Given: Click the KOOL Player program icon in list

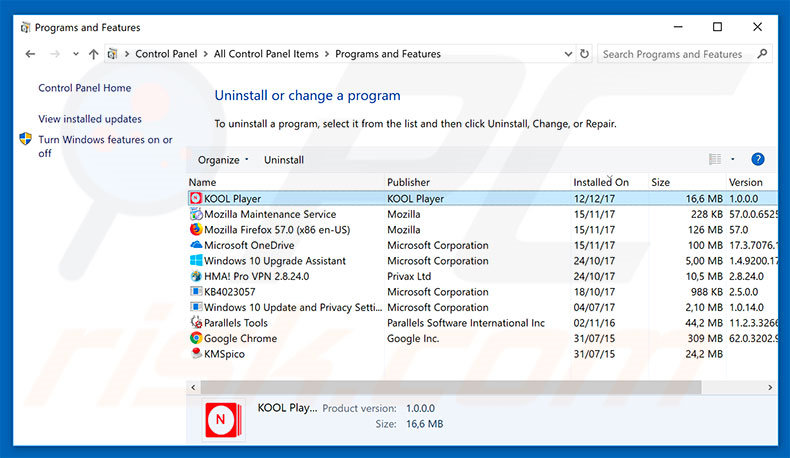Looking at the screenshot, I should coord(195,199).
